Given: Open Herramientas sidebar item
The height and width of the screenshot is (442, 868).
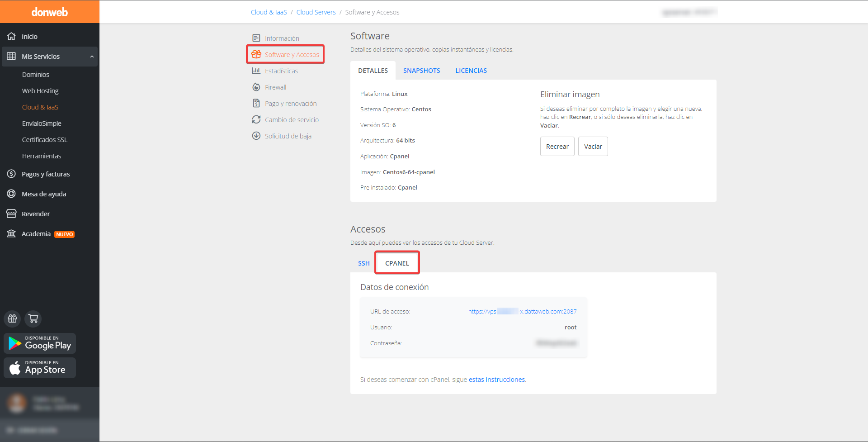Looking at the screenshot, I should [x=42, y=156].
